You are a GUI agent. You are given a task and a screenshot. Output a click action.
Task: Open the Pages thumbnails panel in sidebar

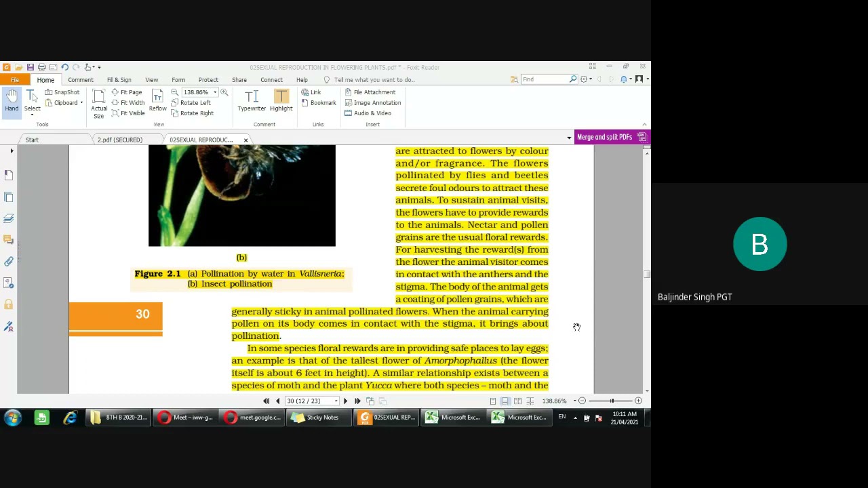pyautogui.click(x=9, y=197)
